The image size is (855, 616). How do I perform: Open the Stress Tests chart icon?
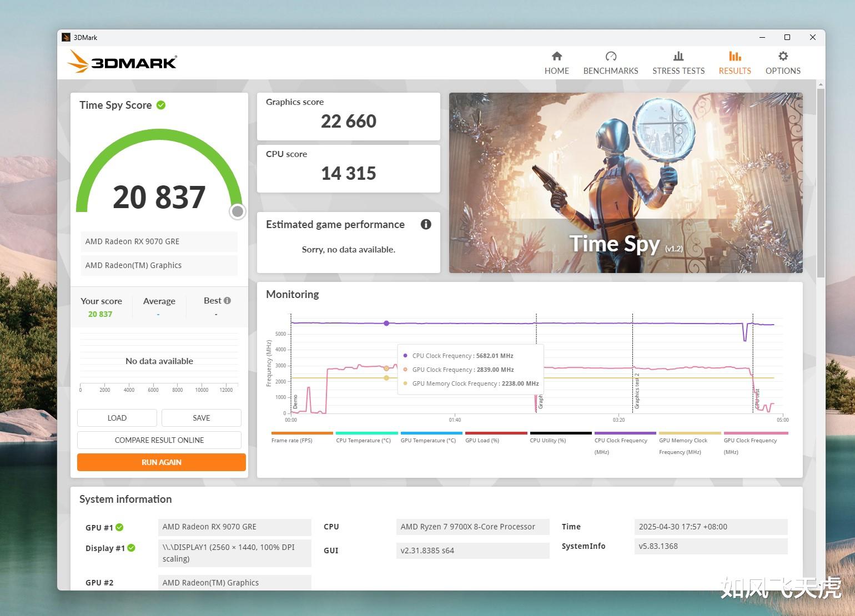tap(678, 56)
